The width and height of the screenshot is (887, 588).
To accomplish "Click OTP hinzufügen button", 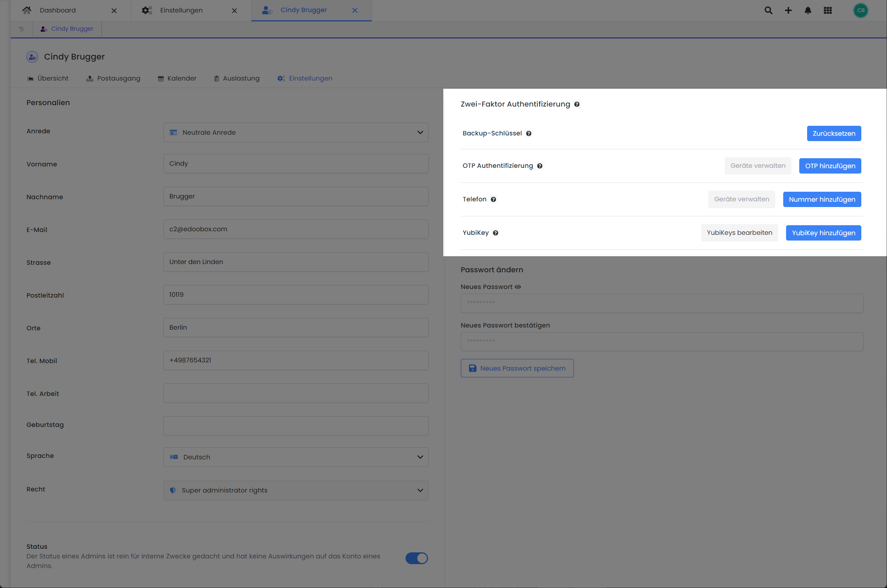I will (830, 165).
